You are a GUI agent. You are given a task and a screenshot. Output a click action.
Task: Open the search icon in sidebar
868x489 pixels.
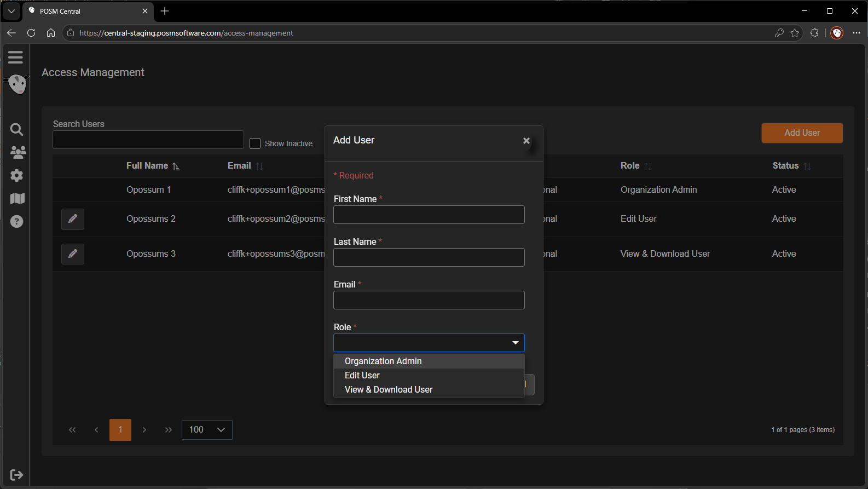[17, 129]
